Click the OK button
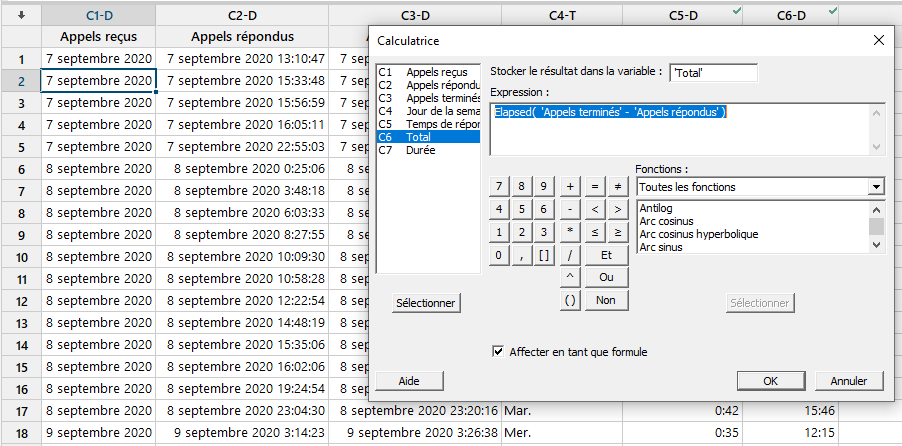This screenshot has width=902, height=446. coord(771,381)
